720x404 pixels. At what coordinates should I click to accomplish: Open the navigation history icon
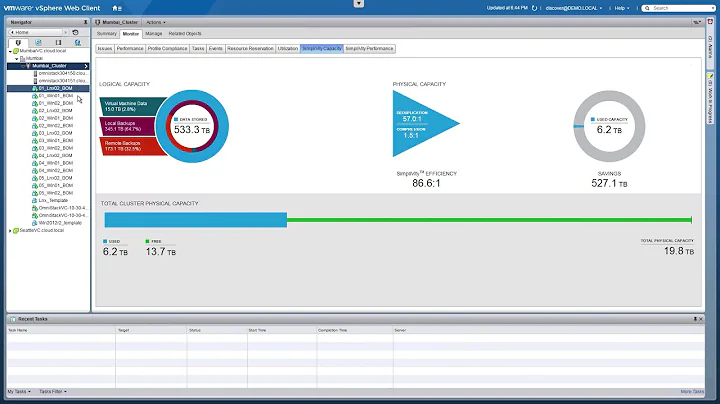76,32
